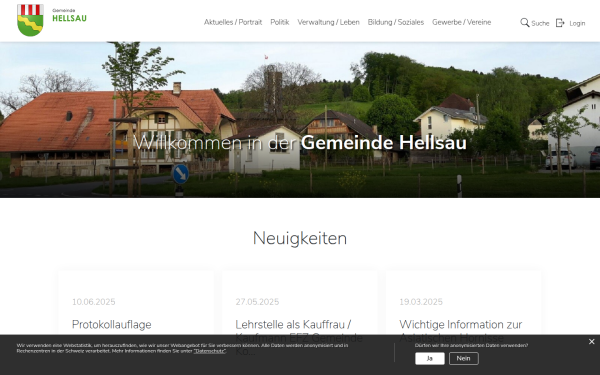Open the Datenschutz link in banner
This screenshot has width=600, height=375.
[x=210, y=351]
